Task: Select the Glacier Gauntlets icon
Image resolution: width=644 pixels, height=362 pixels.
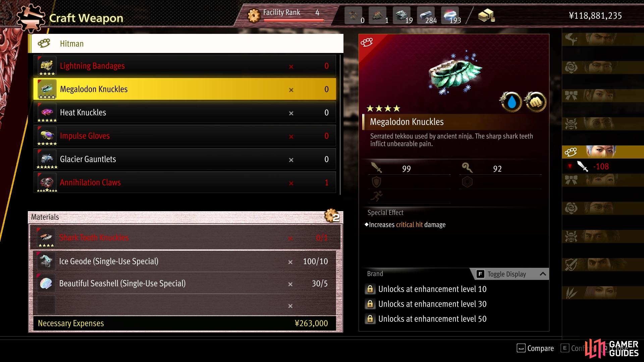Action: click(x=47, y=158)
